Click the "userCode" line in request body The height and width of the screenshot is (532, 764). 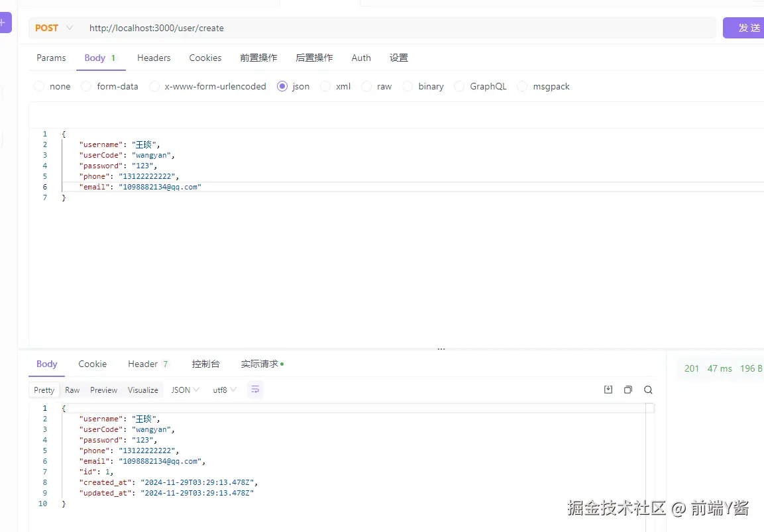(x=127, y=156)
